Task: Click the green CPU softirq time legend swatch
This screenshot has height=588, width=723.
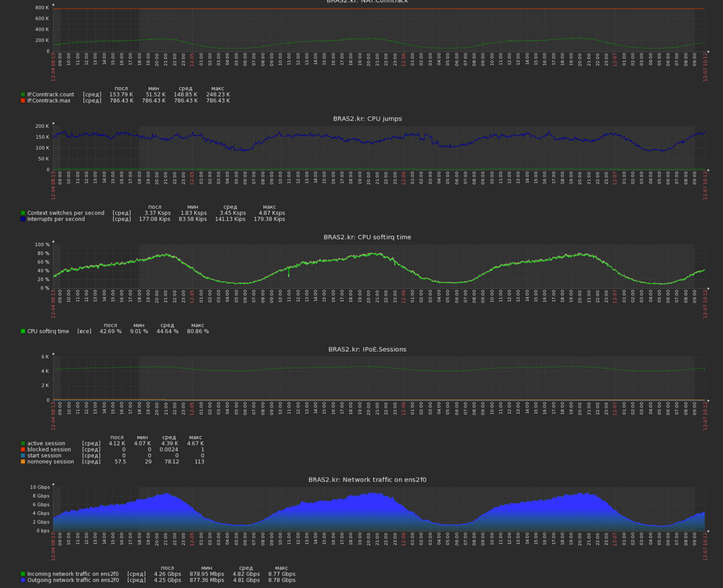Action: click(23, 332)
